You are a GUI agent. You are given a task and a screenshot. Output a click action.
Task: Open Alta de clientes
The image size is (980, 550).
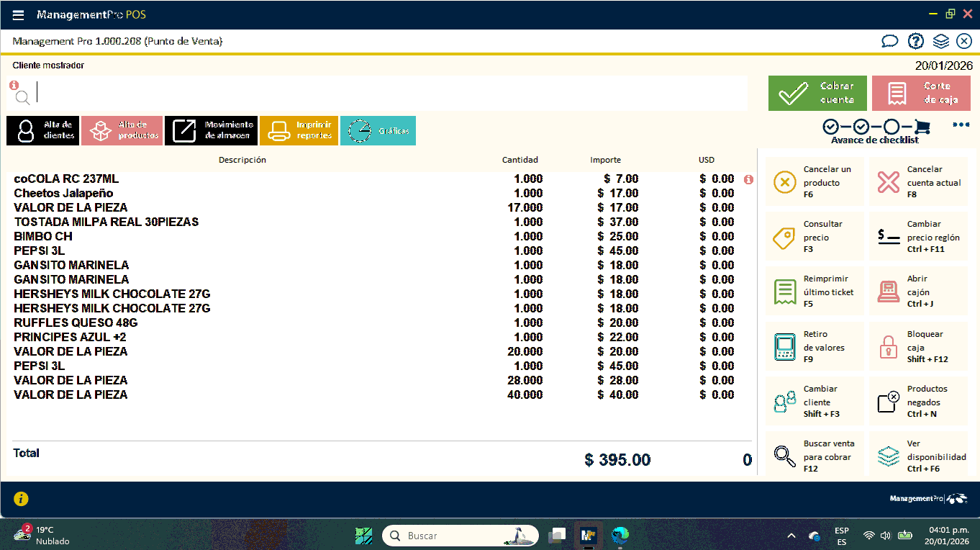tap(42, 130)
